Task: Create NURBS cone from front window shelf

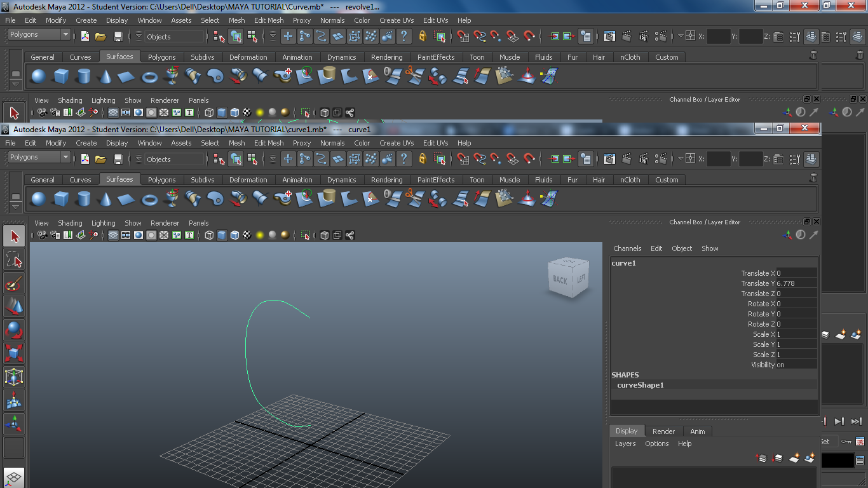Action: click(x=105, y=200)
